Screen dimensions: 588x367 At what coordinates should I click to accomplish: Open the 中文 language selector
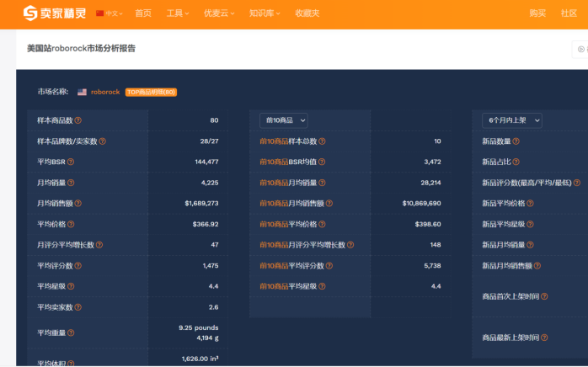111,13
